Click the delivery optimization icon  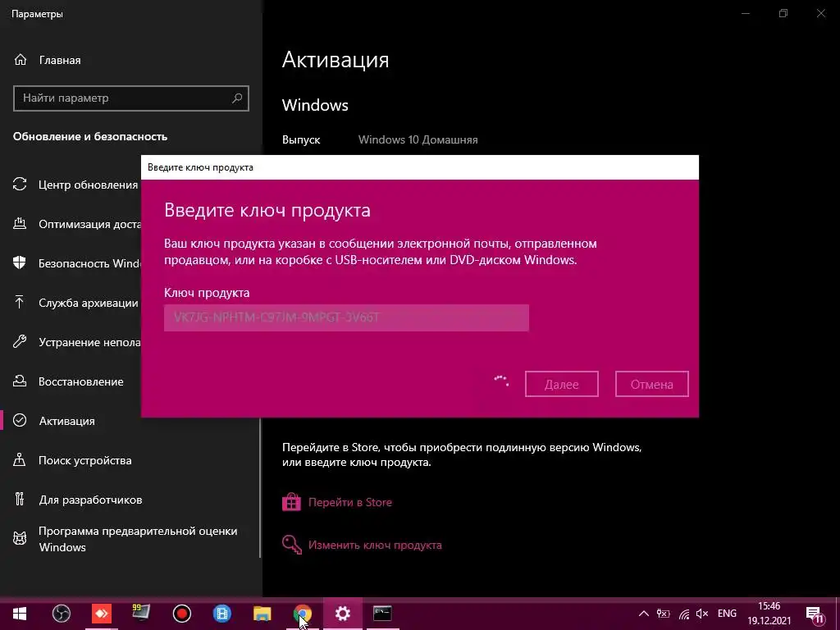(x=20, y=224)
